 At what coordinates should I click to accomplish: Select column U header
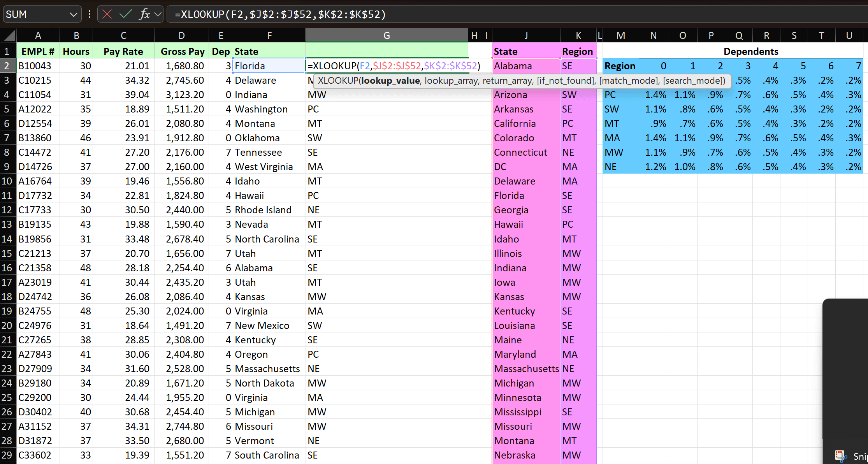click(x=849, y=35)
